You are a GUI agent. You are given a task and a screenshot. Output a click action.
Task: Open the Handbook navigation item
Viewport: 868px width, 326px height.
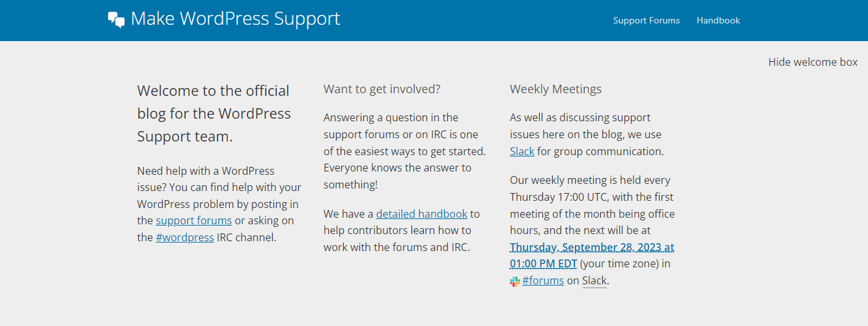pyautogui.click(x=718, y=20)
